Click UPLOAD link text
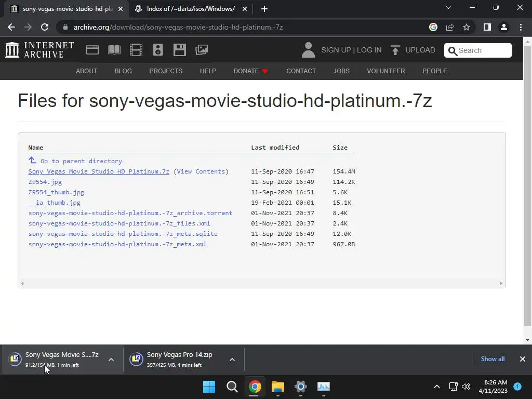This screenshot has width=532, height=399. tap(420, 50)
